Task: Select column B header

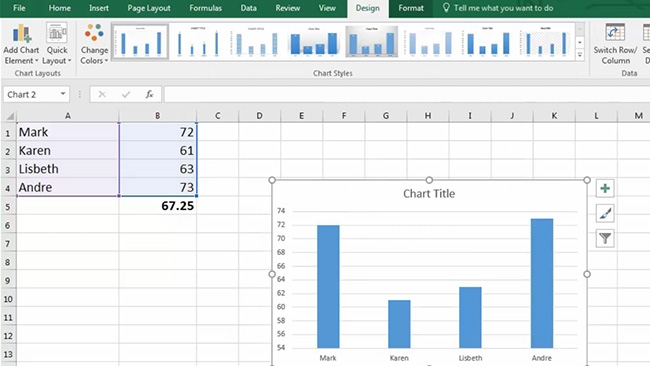Action: 158,116
